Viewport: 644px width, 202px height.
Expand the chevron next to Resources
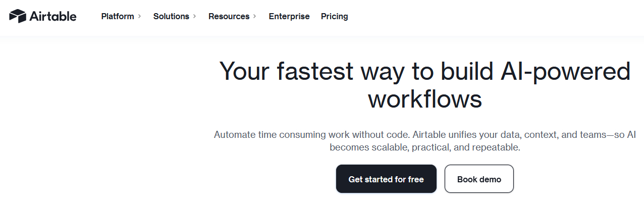(255, 16)
